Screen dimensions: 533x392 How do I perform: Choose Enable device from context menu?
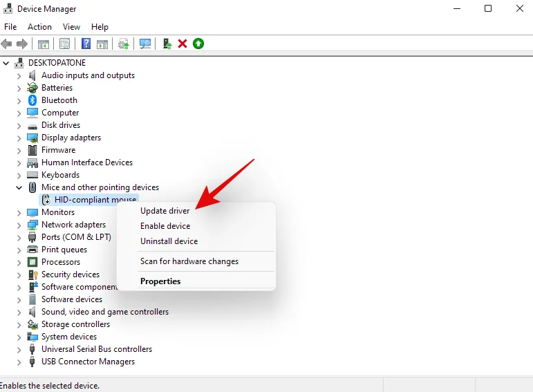165,226
